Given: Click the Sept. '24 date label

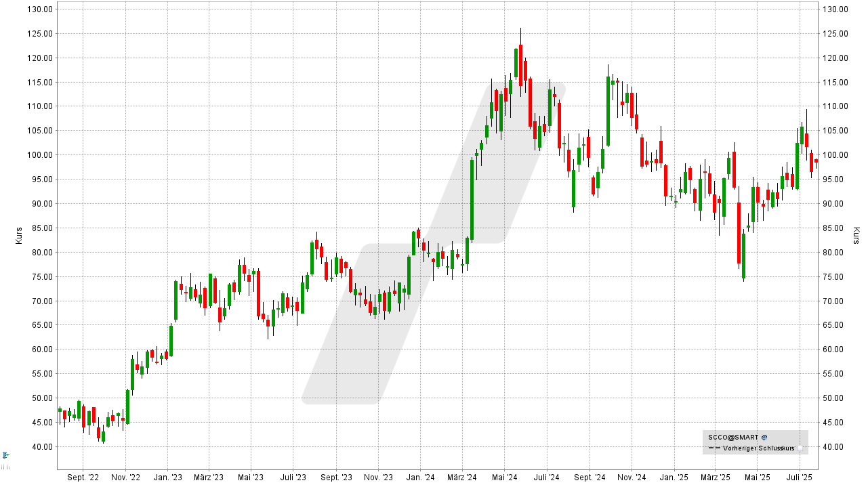Looking at the screenshot, I should (x=588, y=478).
